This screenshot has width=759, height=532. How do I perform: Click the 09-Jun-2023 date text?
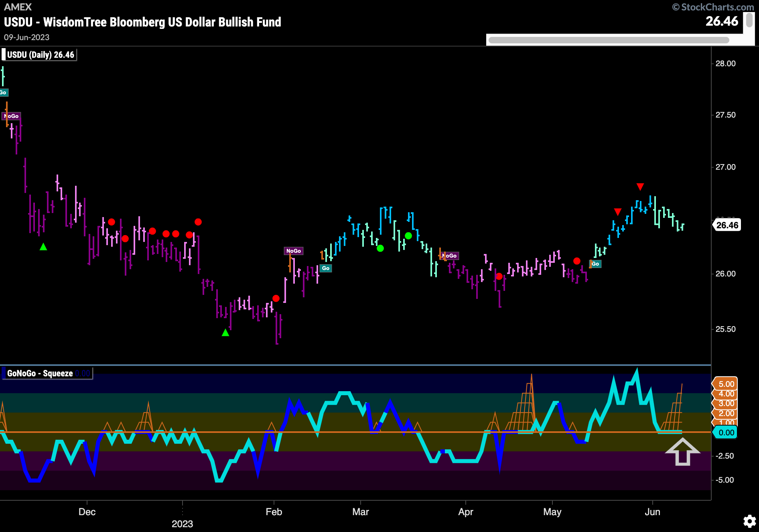pyautogui.click(x=26, y=37)
